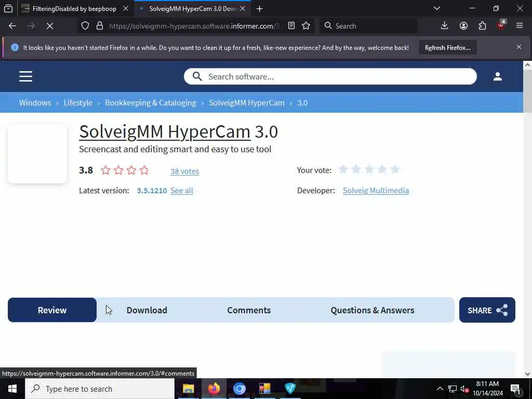Close the FilteringDisabled tab

(126, 9)
